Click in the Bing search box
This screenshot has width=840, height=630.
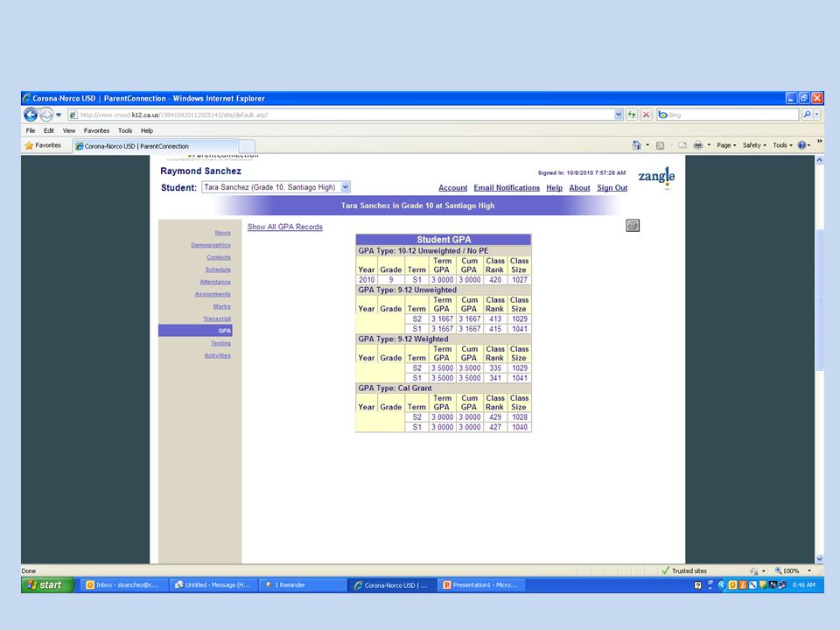(727, 115)
